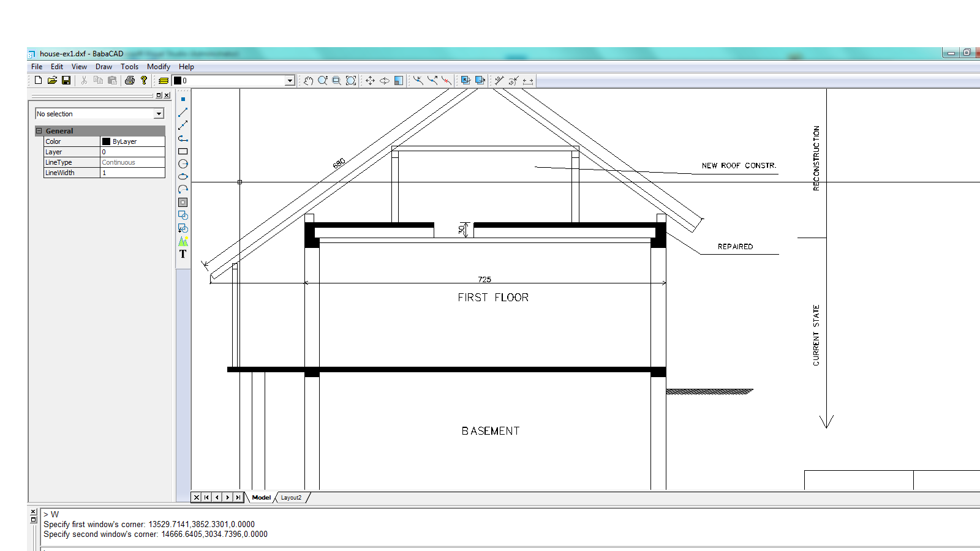Select the Hatch draw tool
980x551 pixels.
click(x=183, y=202)
